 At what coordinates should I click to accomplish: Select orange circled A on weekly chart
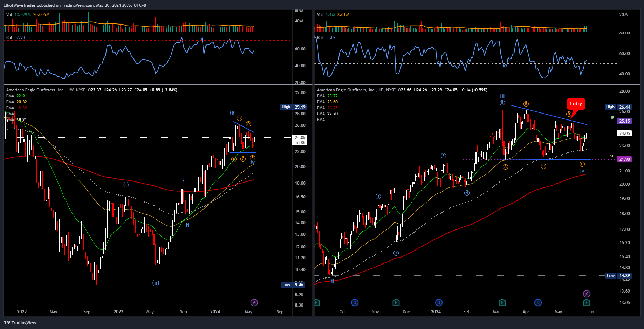tap(234, 159)
